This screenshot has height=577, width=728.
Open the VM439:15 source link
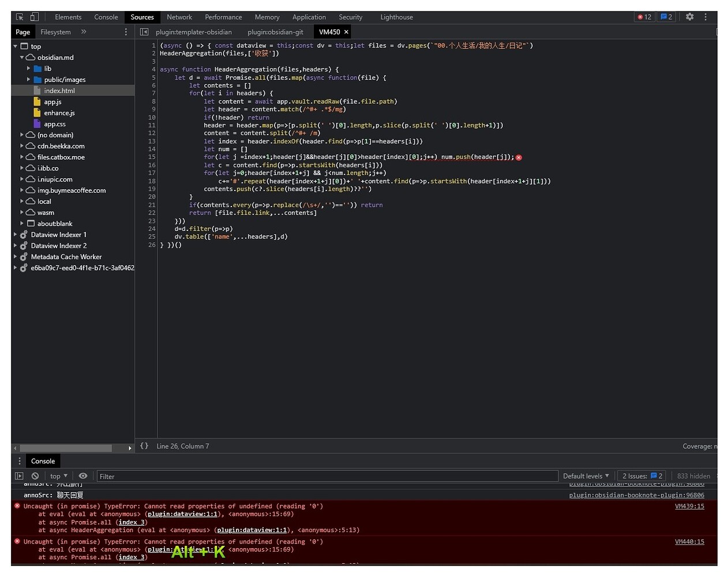point(689,507)
